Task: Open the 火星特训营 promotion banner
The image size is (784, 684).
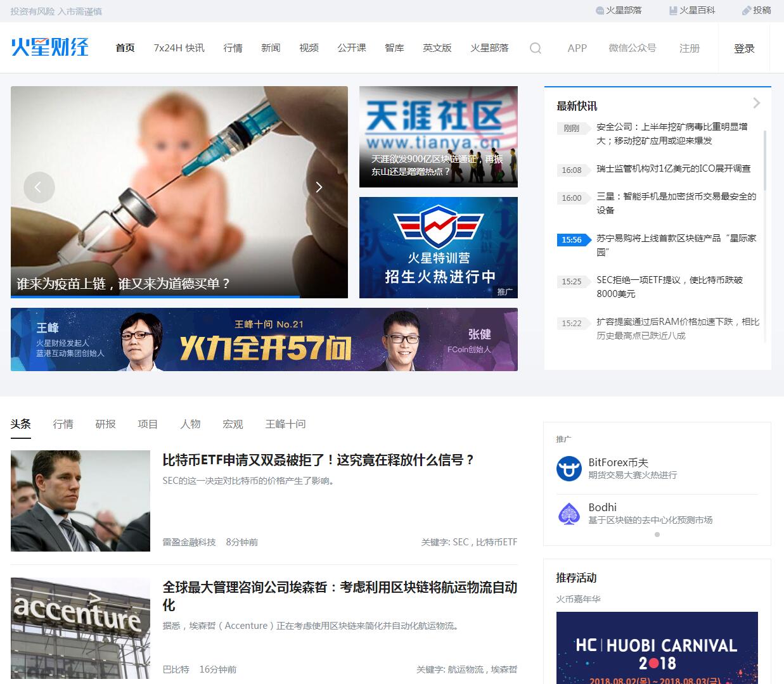Action: tap(439, 248)
